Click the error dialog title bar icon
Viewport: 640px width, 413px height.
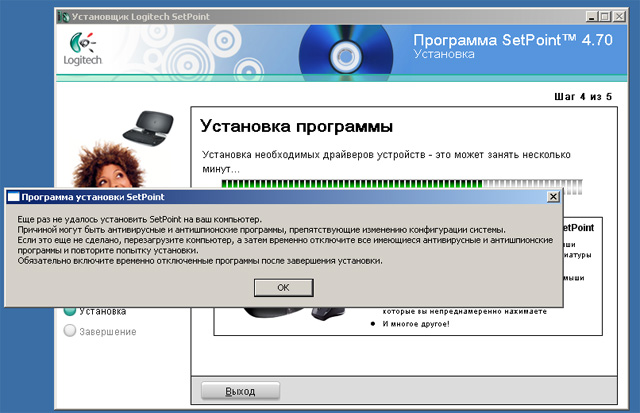click(x=13, y=197)
